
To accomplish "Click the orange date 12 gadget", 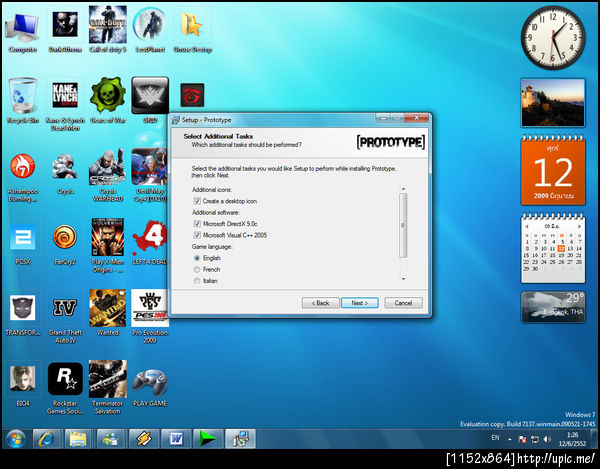I will pyautogui.click(x=553, y=170).
